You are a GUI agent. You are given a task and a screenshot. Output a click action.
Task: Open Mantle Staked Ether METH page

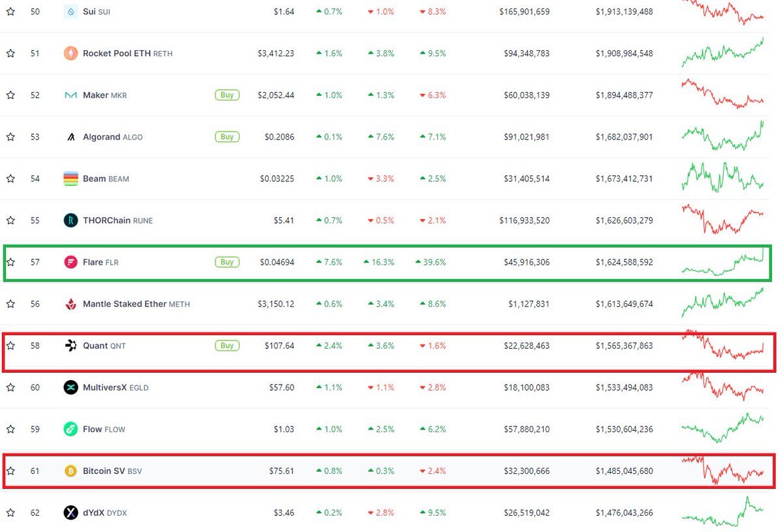click(136, 304)
